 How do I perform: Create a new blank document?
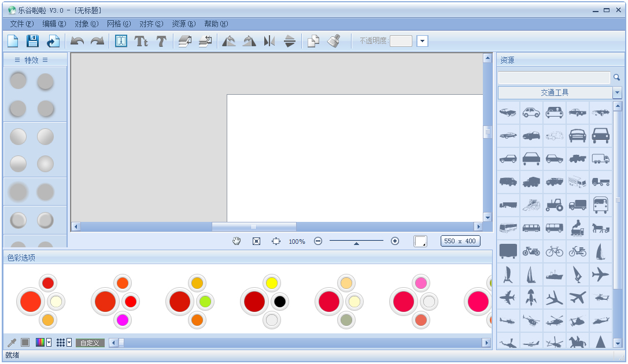coord(13,41)
